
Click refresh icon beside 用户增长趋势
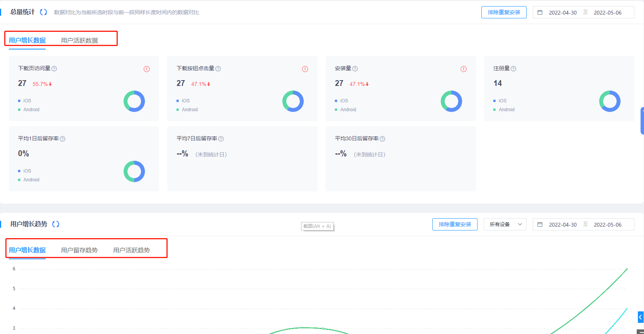tap(56, 224)
